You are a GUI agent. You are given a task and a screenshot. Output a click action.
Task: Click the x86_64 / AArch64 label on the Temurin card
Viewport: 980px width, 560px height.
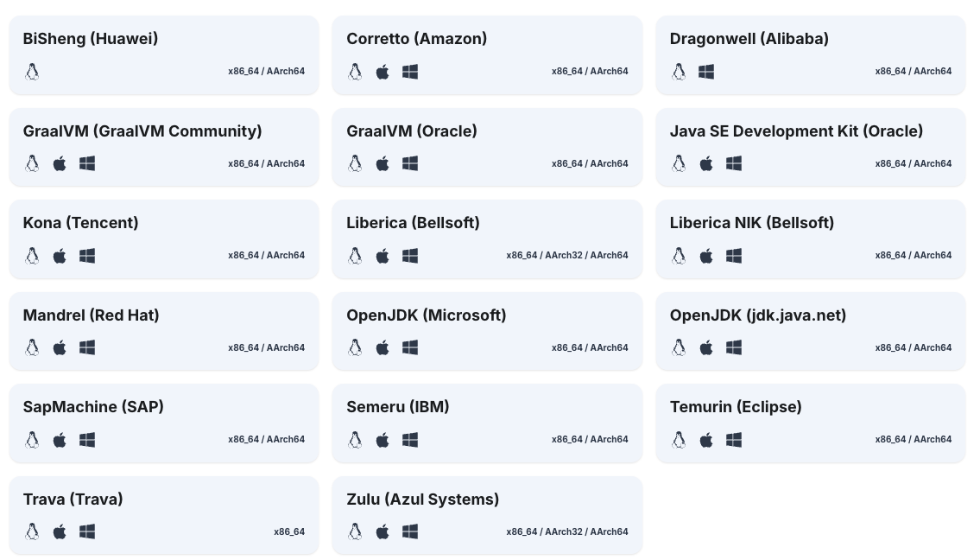coord(914,439)
